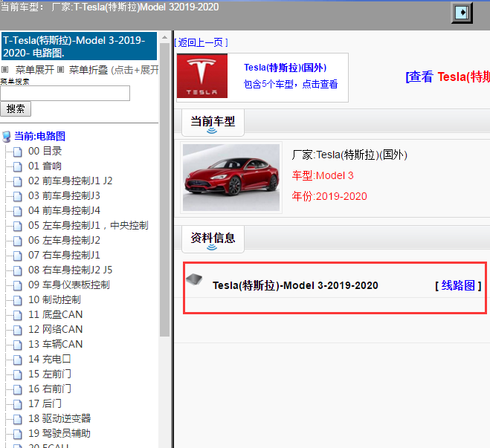The width and height of the screenshot is (490, 448).
Task: Click the gray chip icon beside Tesla Model 3 entry
Action: (x=194, y=279)
